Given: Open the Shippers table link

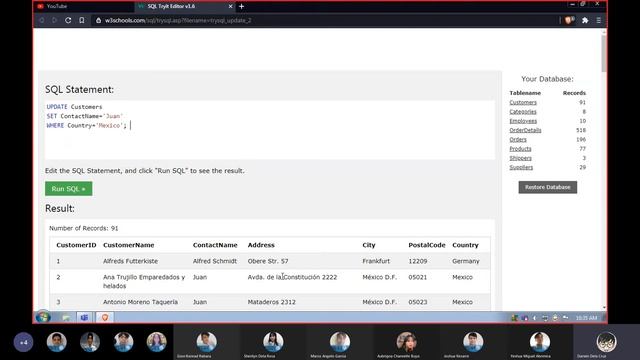Looking at the screenshot, I should pyautogui.click(x=520, y=158).
